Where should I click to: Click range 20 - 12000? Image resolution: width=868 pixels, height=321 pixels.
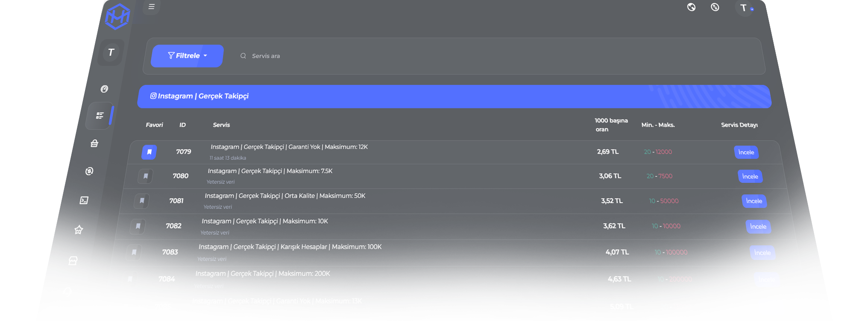(658, 152)
